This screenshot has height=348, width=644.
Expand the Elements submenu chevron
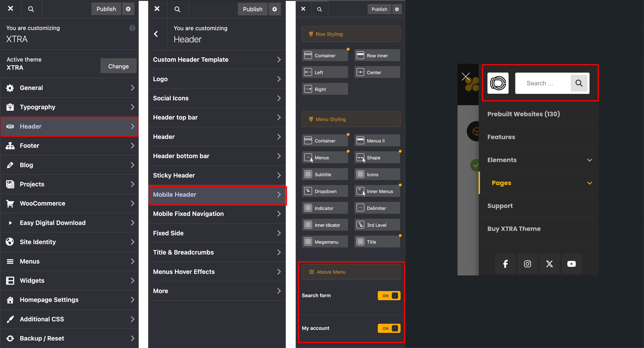[x=589, y=160]
